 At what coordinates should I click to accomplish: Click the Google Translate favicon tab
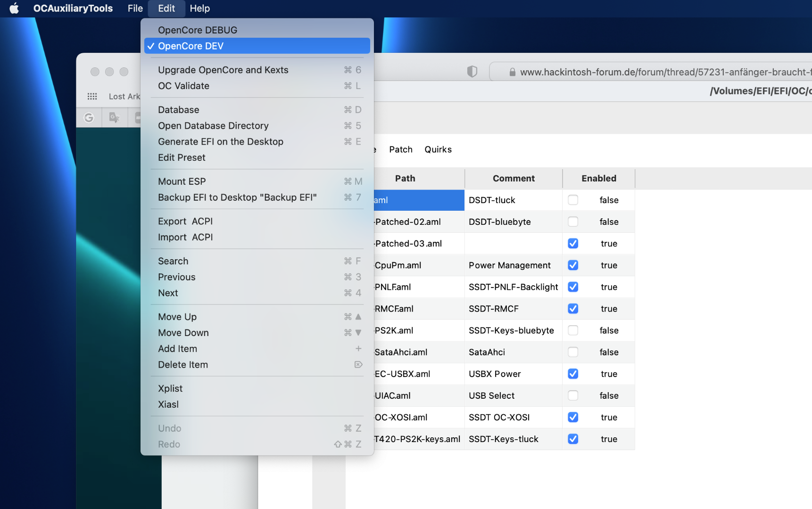[114, 118]
